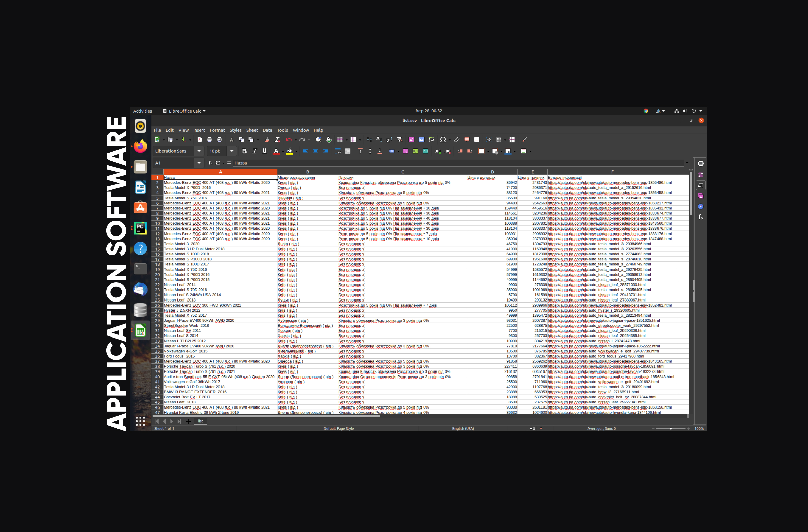Viewport: 808px width, 532px height.
Task: Format cell as percent
Action: (405, 151)
